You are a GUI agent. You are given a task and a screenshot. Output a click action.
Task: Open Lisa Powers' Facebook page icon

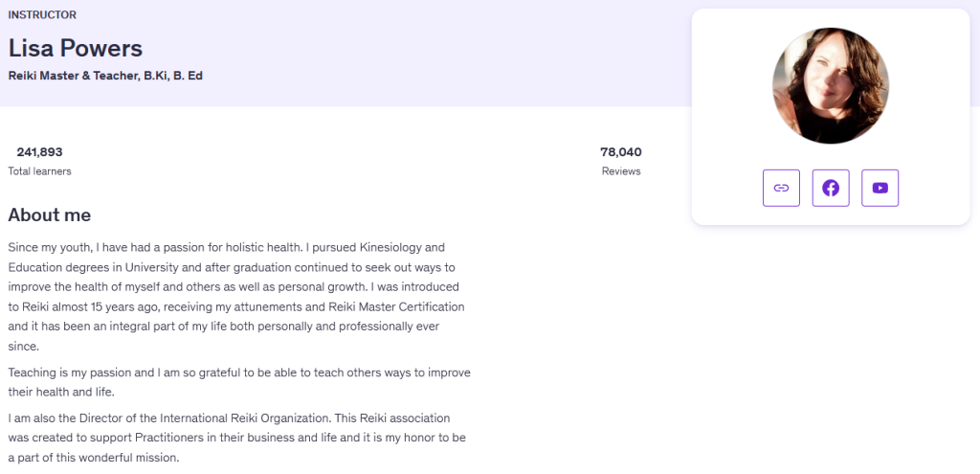click(831, 188)
